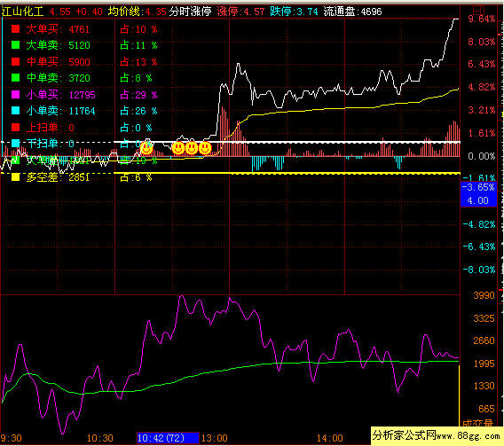
Task: Click the 小单卖: 11764 legend entry
Action: click(x=60, y=111)
